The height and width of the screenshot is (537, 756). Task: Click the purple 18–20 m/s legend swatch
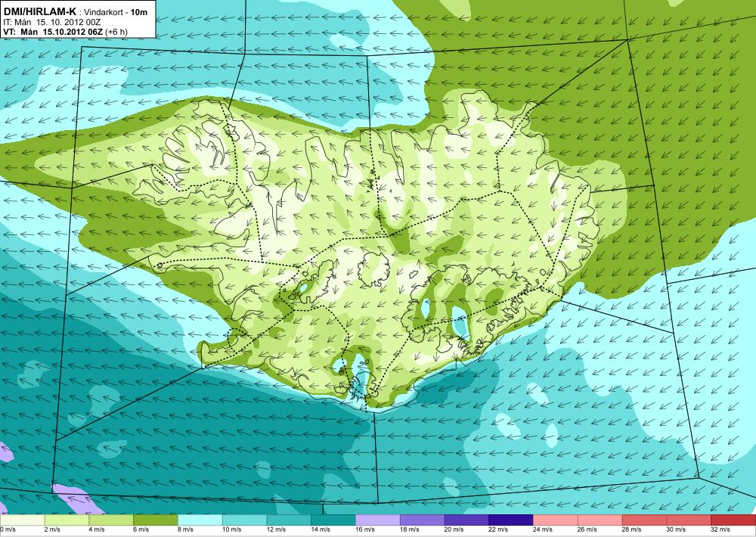coord(423,520)
